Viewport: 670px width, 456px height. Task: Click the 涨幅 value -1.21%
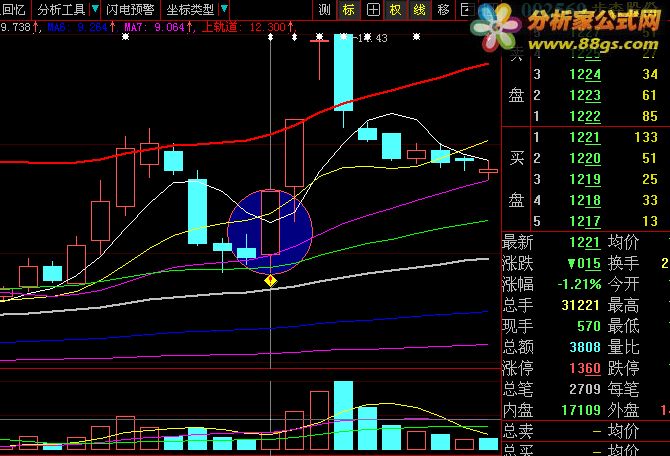pos(579,284)
